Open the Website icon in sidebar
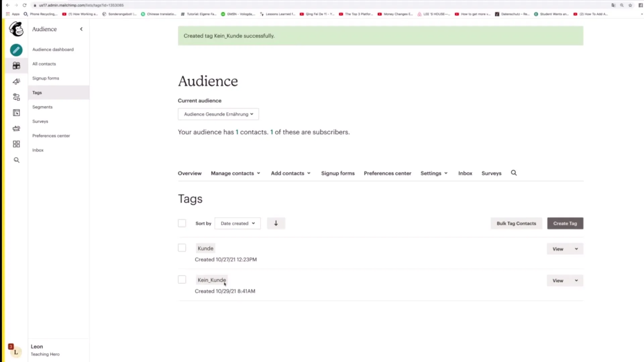Viewport: 644px width, 362px height. (x=16, y=113)
